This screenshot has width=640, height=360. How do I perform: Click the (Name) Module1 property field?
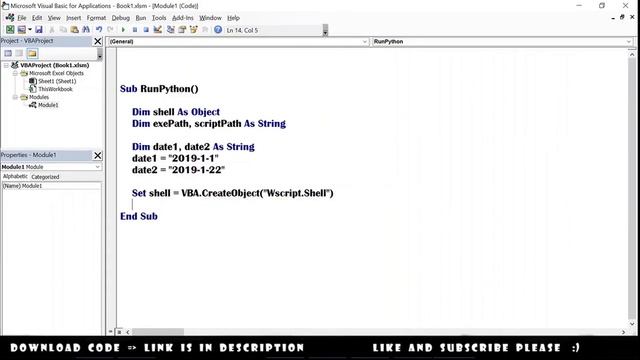point(51,186)
